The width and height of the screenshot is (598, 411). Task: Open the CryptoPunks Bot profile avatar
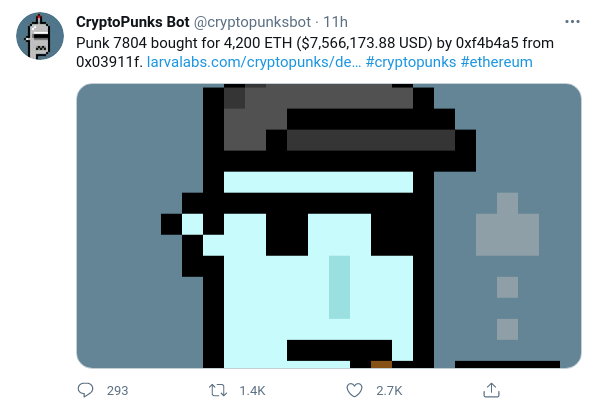pyautogui.click(x=40, y=36)
